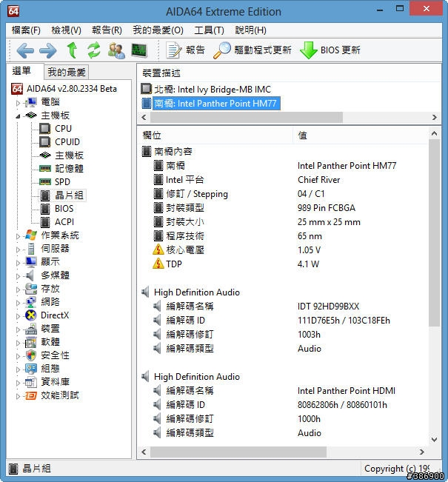Open the users manager icon in toolbar
Viewport: 448px width, 482px height.
pos(116,50)
